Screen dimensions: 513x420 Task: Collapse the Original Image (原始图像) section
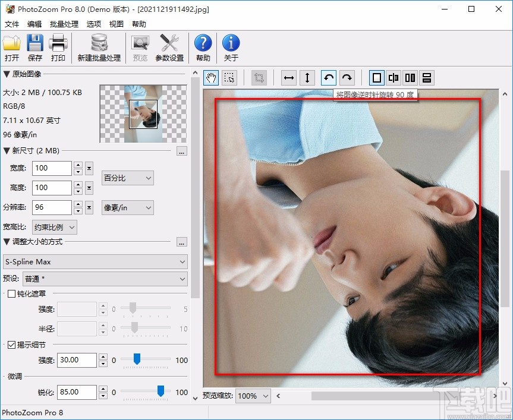[7, 74]
